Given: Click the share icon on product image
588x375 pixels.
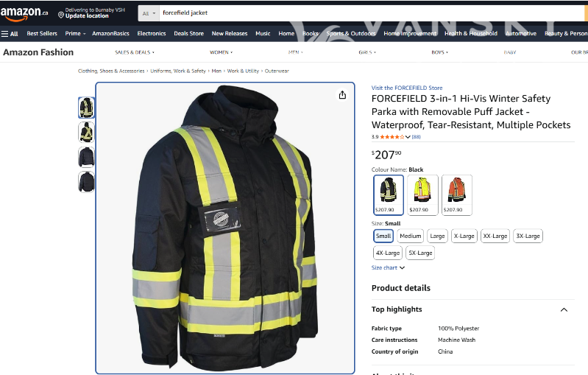Looking at the screenshot, I should coord(342,95).
